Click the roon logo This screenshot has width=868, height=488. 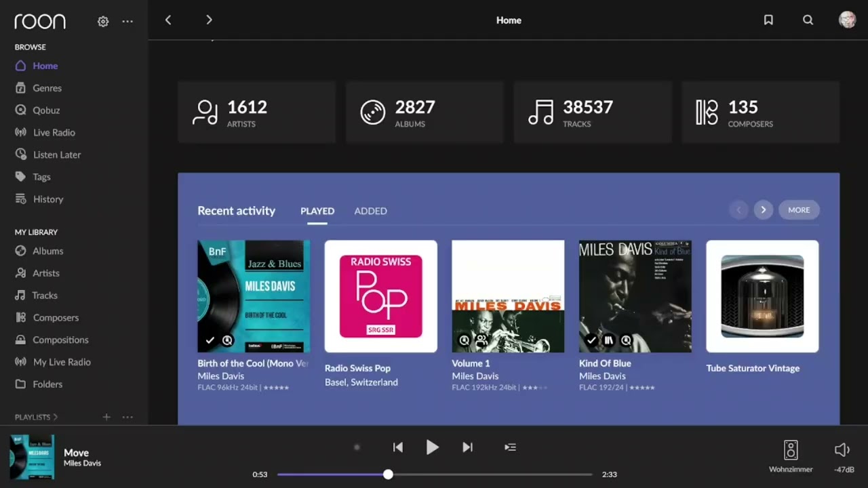click(40, 22)
